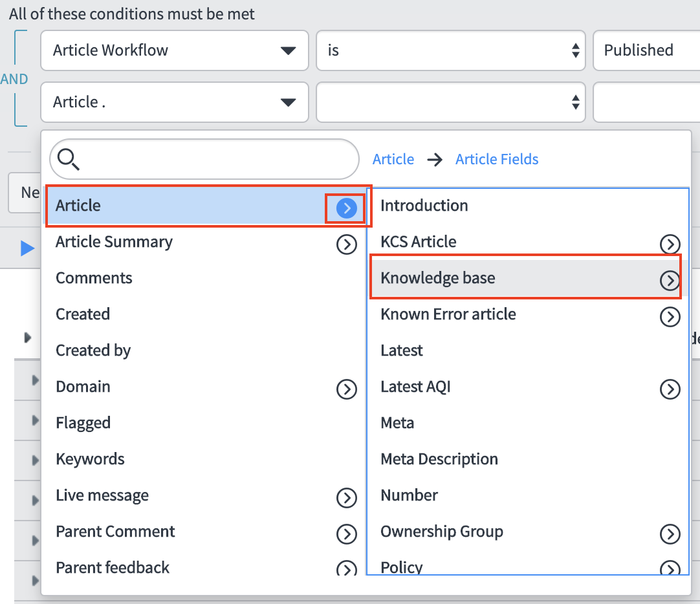Open the empty operator dropdown in second row
Screen dimensions: 700x604
point(450,102)
